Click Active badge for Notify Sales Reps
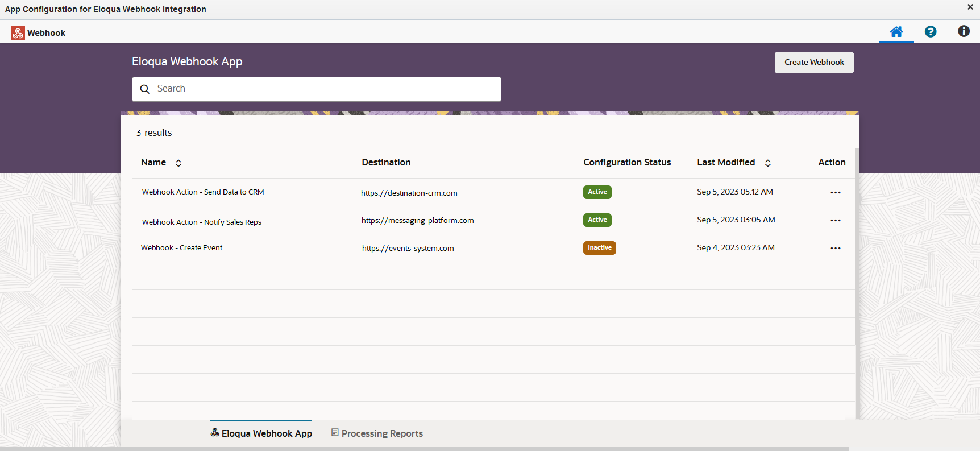980x451 pixels. [597, 220]
